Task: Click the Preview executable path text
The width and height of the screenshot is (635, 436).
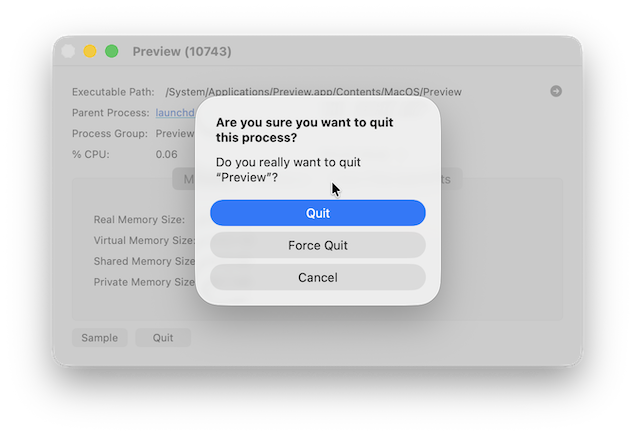Action: coord(313,92)
